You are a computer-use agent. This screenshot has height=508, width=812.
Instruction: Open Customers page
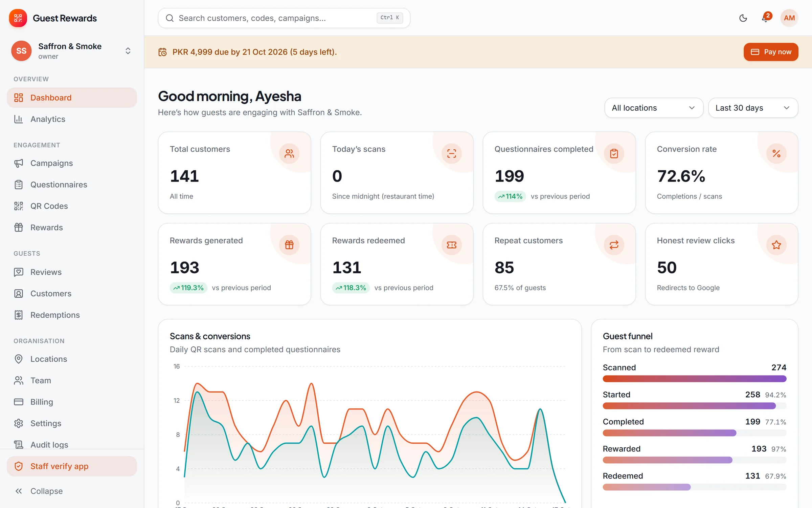(x=72, y=294)
